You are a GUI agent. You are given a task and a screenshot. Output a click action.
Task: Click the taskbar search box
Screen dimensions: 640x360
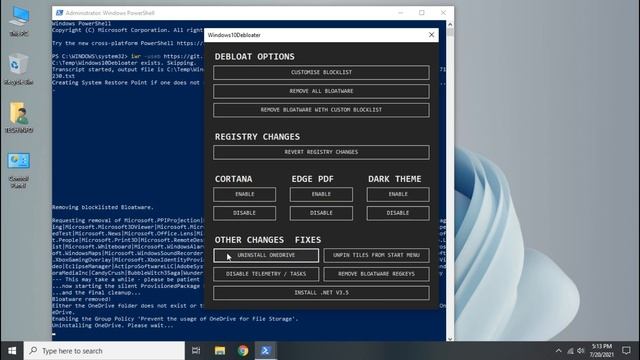tap(104, 351)
